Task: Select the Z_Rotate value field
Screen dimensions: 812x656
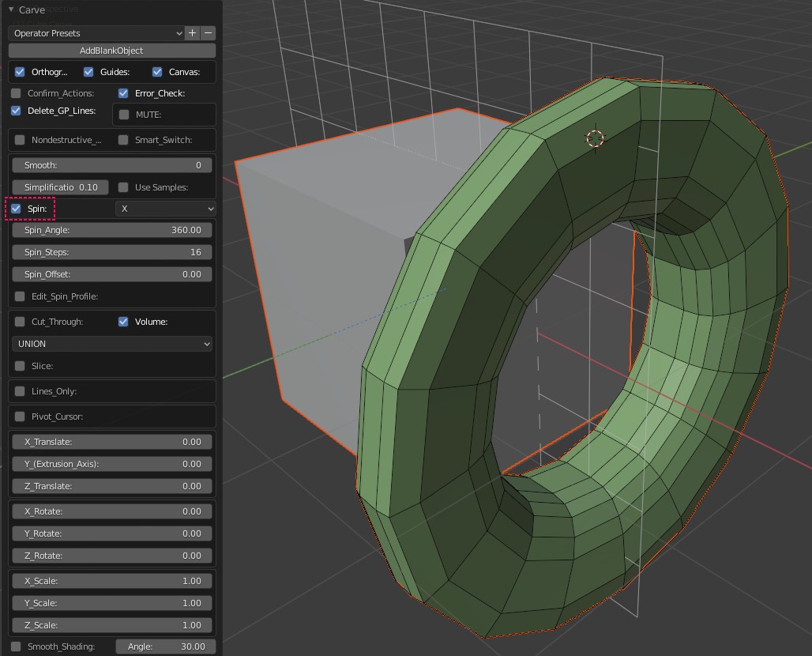Action: pos(112,556)
